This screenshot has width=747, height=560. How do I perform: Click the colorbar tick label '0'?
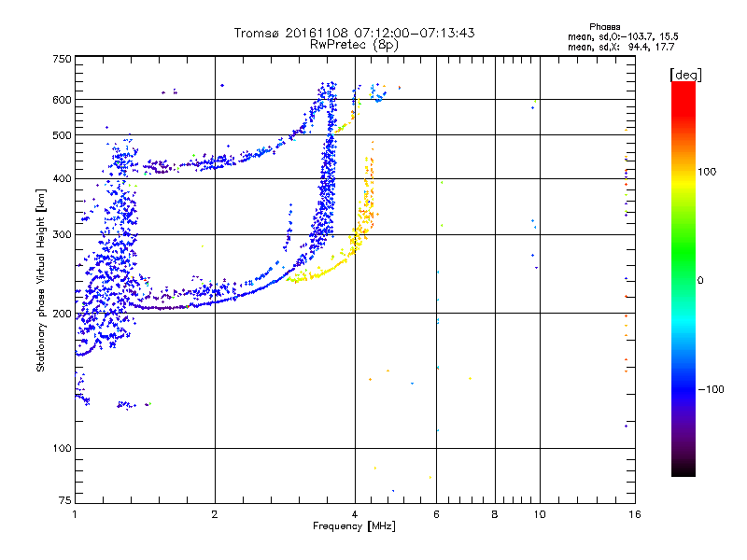[x=700, y=280]
